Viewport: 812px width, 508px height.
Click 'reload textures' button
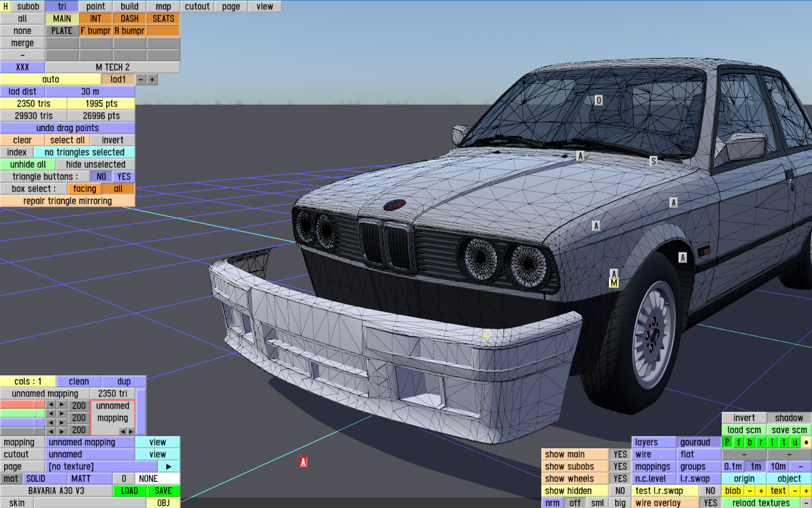pyautogui.click(x=761, y=503)
